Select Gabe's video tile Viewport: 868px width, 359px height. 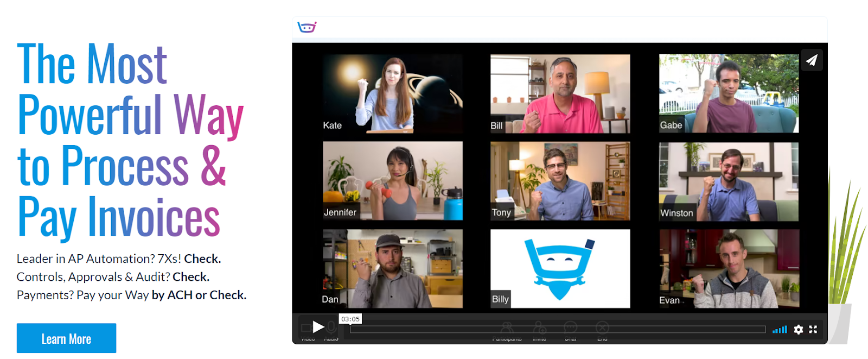click(729, 93)
